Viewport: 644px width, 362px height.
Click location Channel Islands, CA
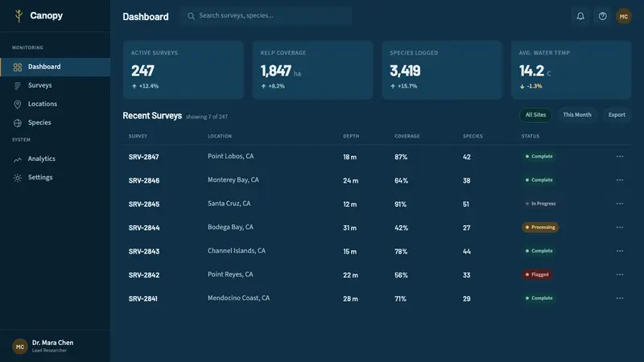click(237, 251)
